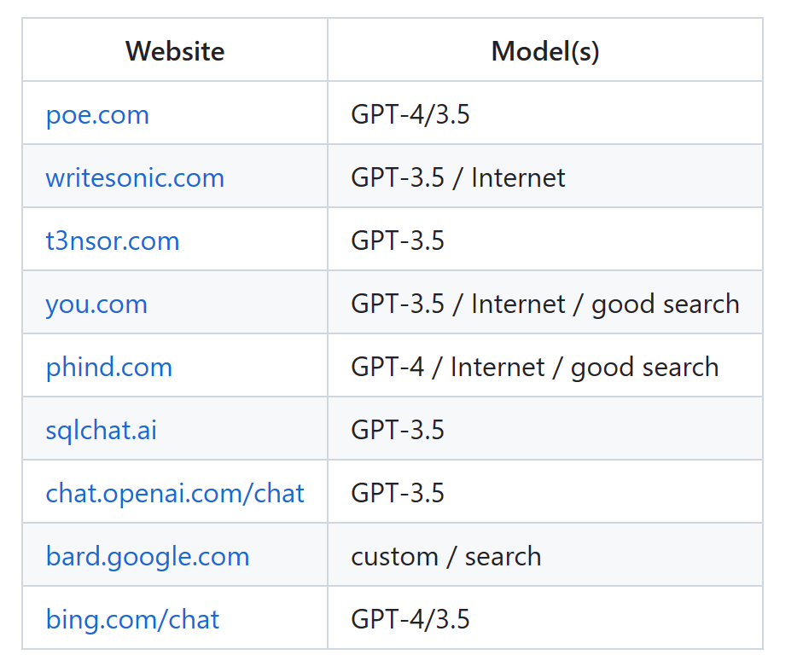Click GPT-3.5 / Internet / good search cell

[x=545, y=303]
